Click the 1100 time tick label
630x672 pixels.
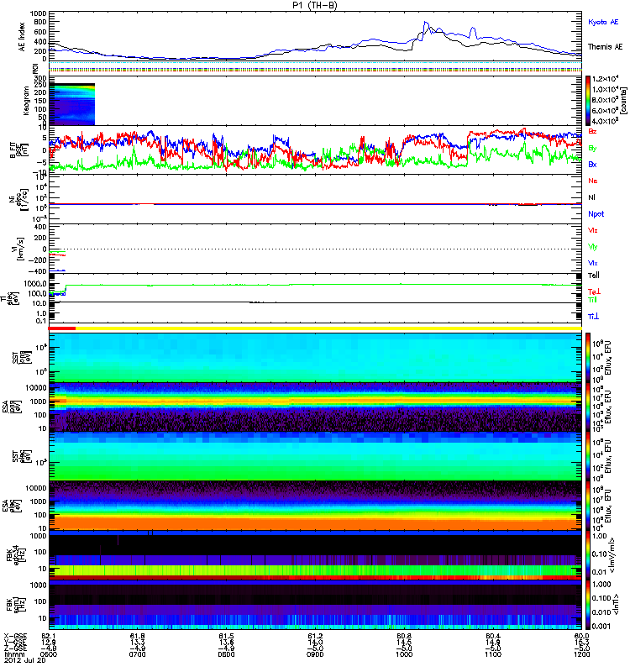pos(493,654)
